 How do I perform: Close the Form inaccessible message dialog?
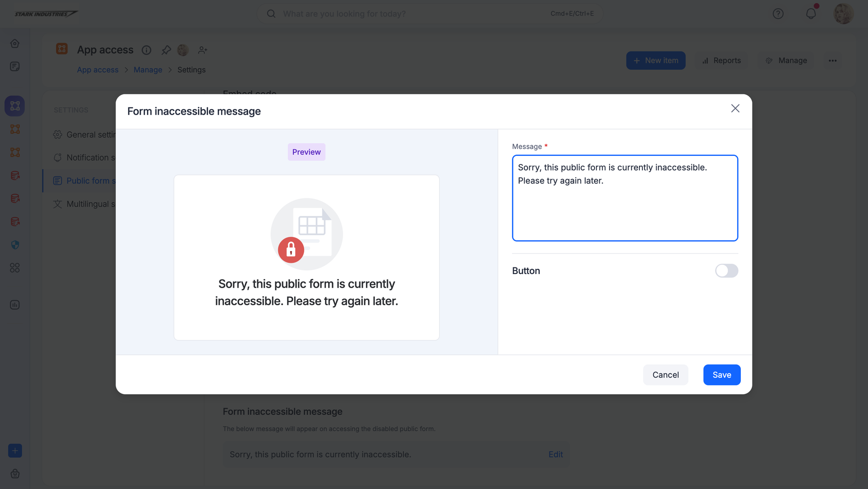tap(735, 108)
